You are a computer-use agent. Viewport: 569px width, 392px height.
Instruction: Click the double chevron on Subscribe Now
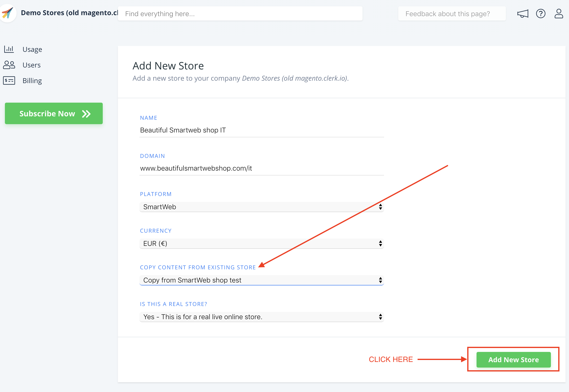[x=86, y=113]
